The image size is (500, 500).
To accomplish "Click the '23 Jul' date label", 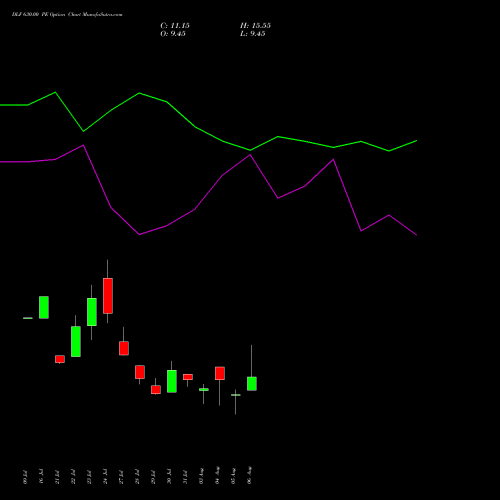I will (89, 477).
